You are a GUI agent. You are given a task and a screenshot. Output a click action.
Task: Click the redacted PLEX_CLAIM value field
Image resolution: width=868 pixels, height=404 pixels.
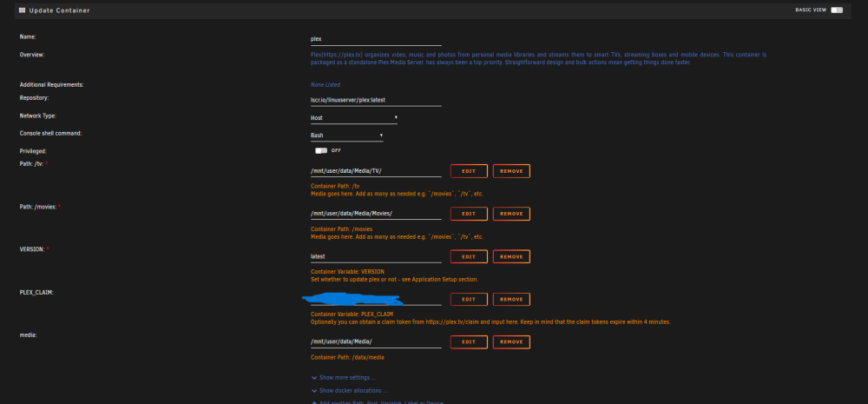(376, 300)
